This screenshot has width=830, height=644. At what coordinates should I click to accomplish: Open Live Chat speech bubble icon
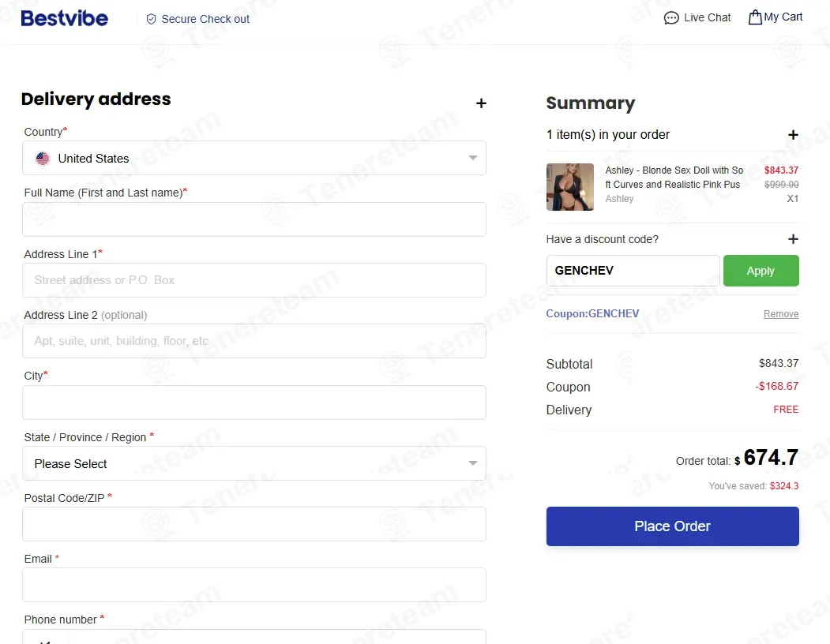pyautogui.click(x=671, y=18)
